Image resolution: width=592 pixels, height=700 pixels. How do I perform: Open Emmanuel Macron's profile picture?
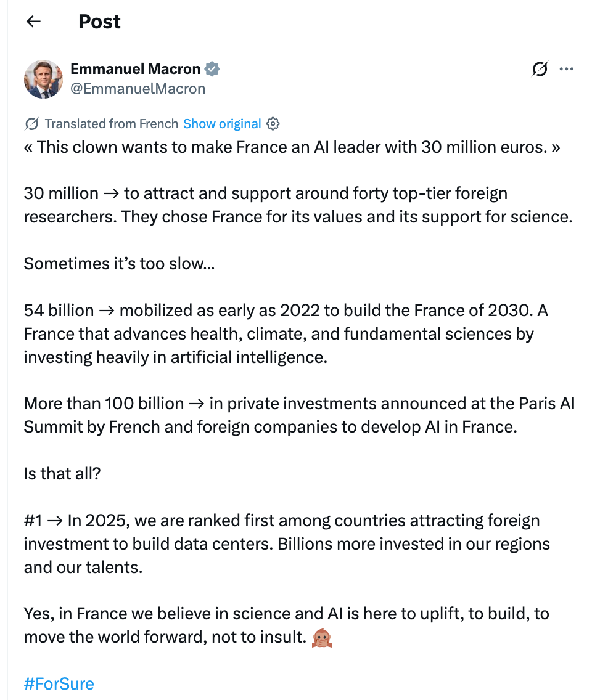(43, 79)
